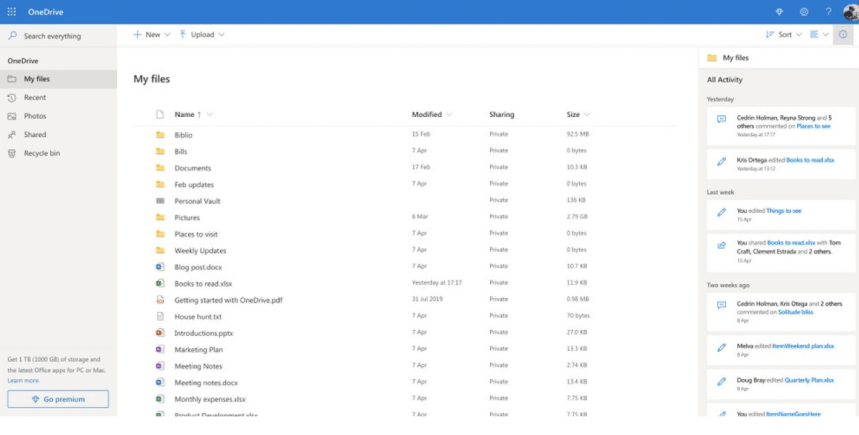Click the OneDrive title in header
Screen dimensions: 859x435
coord(45,12)
